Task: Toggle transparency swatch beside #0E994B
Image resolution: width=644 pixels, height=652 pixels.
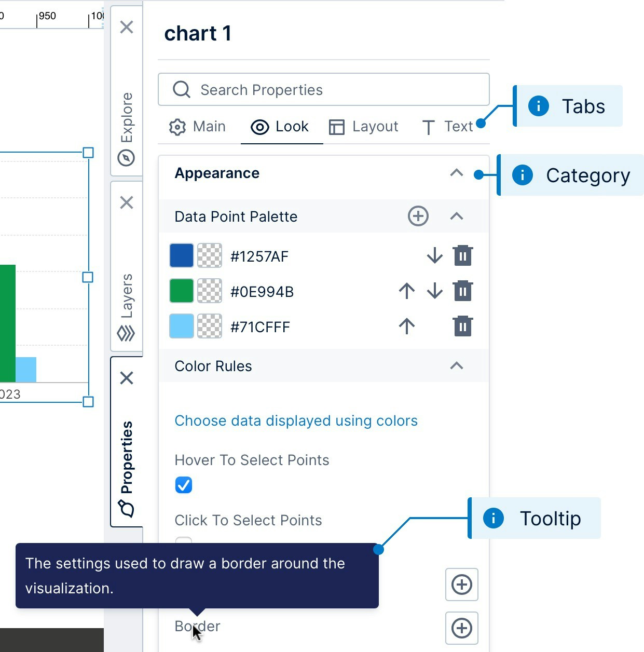Action: coord(210,291)
